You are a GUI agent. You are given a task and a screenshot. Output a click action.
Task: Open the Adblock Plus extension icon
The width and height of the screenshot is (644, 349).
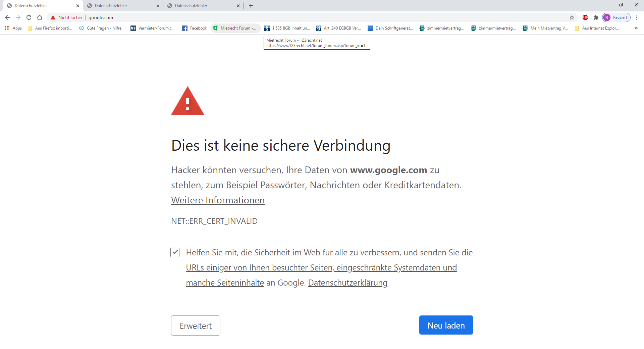585,17
